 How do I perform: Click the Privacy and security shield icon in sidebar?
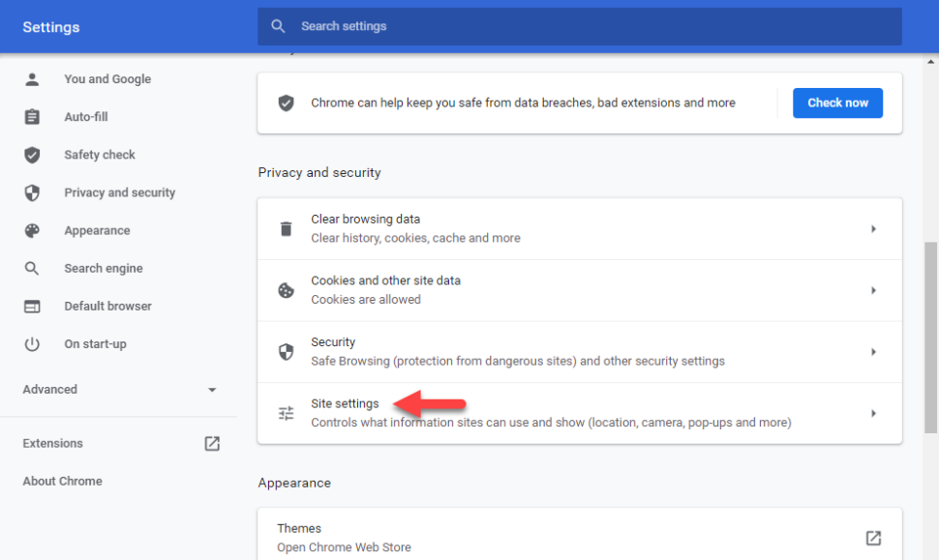32,192
